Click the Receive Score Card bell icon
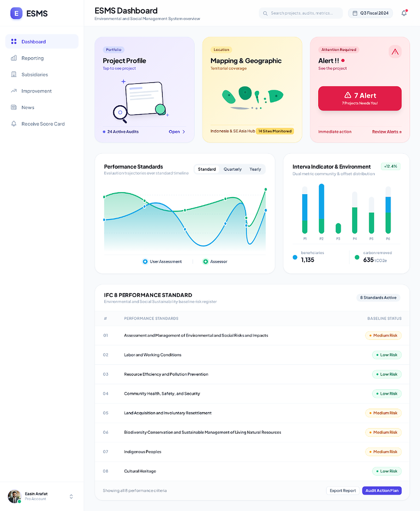 click(x=14, y=124)
